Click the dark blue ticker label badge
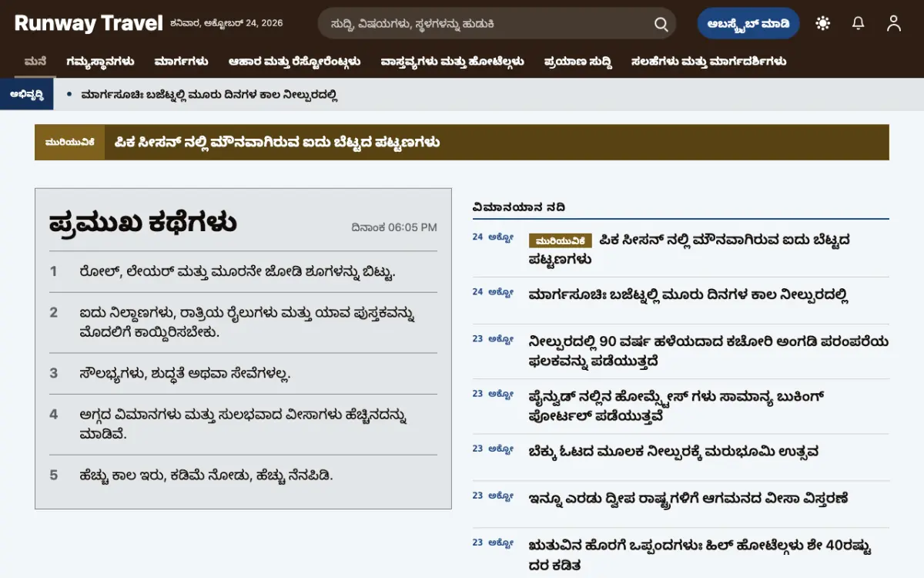924x578 pixels. 27,94
